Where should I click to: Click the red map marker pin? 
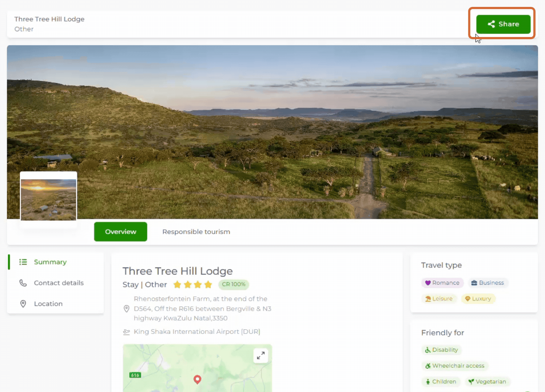click(197, 380)
